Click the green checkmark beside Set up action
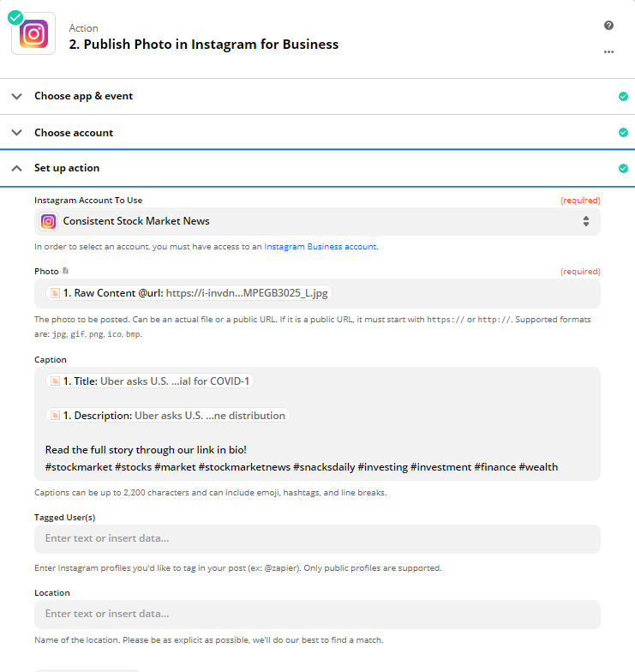 (x=624, y=168)
